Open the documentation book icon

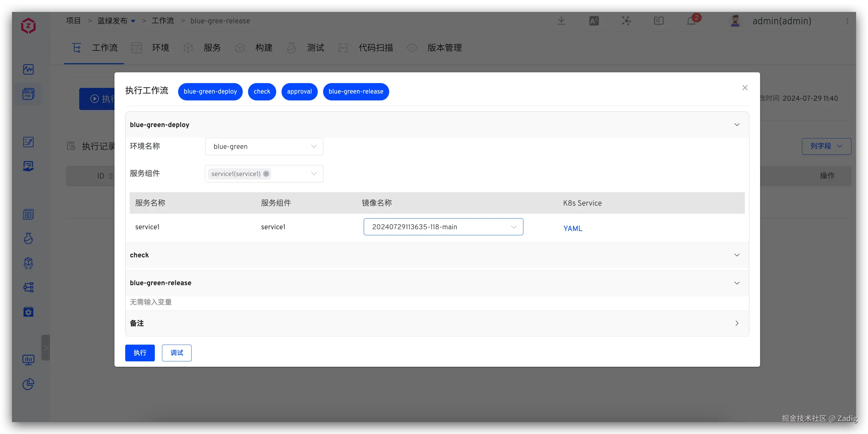click(x=658, y=21)
